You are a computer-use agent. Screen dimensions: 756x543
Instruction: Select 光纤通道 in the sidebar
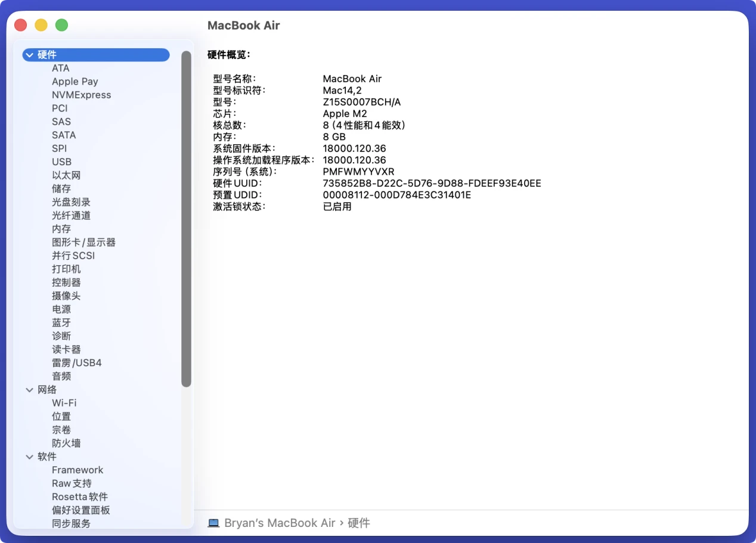pos(71,215)
